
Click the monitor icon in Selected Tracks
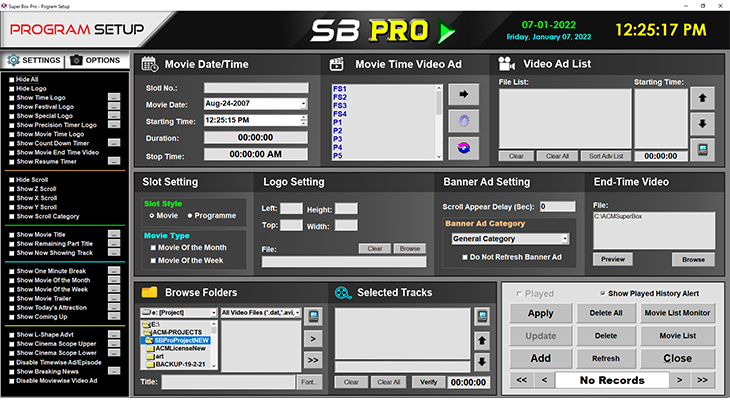[481, 317]
